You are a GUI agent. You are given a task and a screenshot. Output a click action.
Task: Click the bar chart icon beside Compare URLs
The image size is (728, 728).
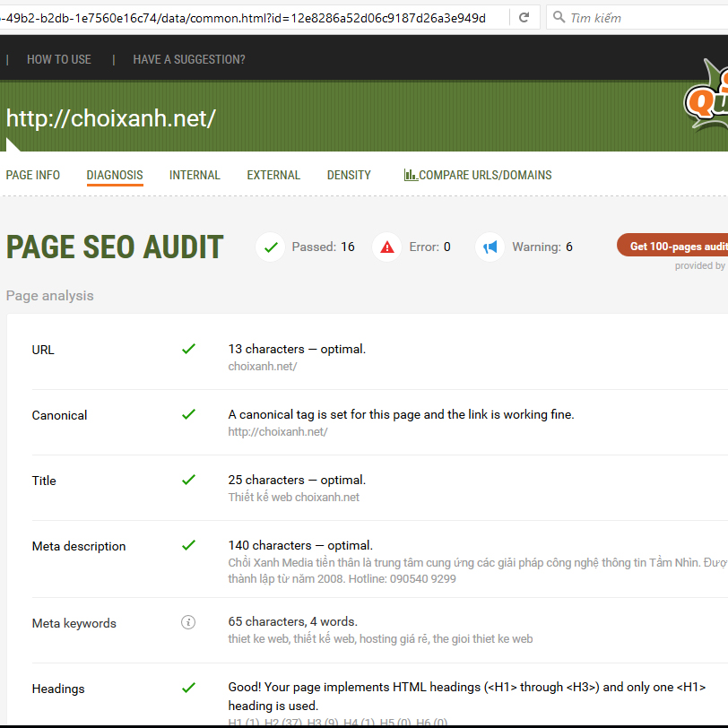click(x=411, y=175)
